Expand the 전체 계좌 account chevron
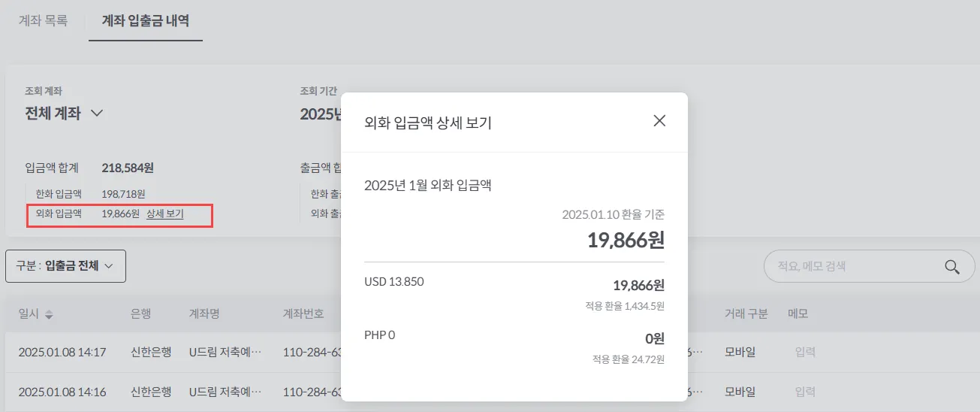This screenshot has height=412, width=980. click(96, 114)
